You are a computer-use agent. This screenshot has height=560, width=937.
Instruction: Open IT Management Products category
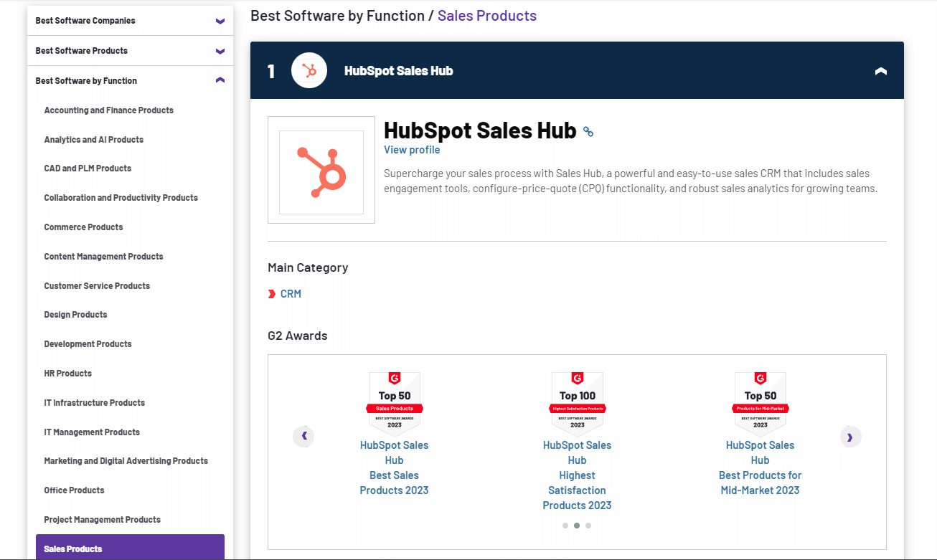(x=92, y=432)
